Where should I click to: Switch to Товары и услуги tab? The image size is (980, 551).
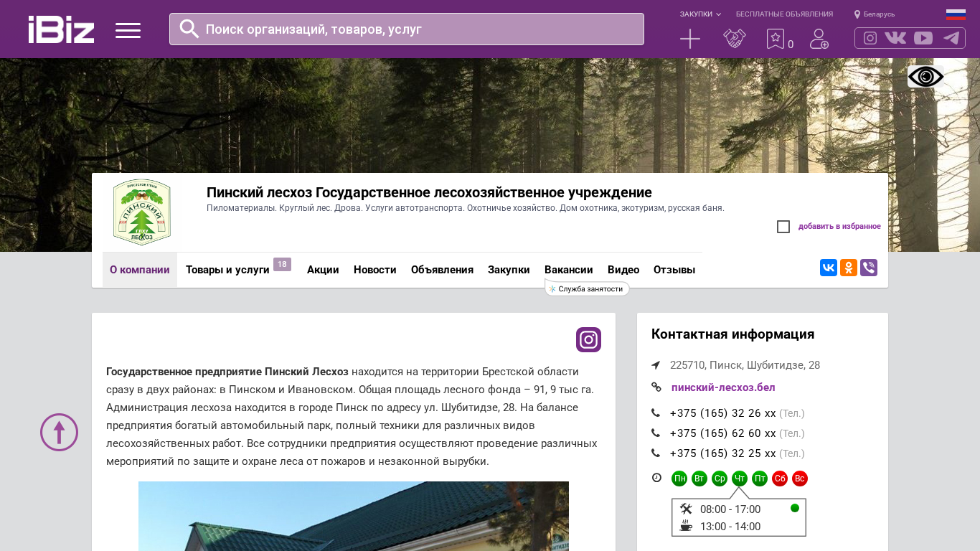(x=227, y=270)
